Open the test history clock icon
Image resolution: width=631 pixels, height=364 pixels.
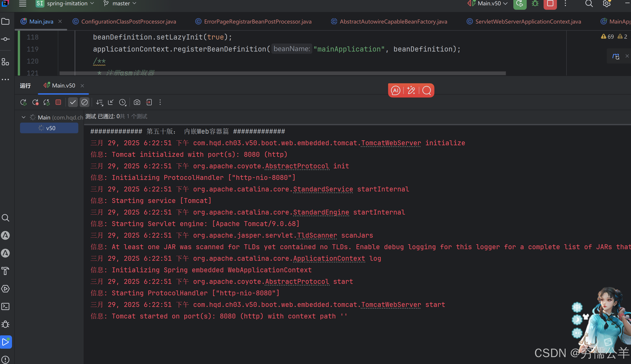click(122, 102)
